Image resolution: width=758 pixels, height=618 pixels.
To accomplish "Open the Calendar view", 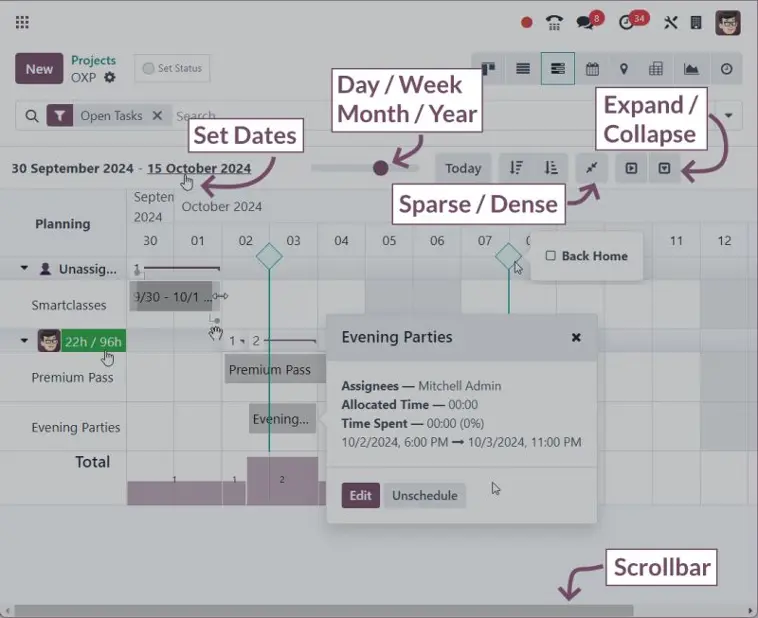I will click(x=592, y=69).
